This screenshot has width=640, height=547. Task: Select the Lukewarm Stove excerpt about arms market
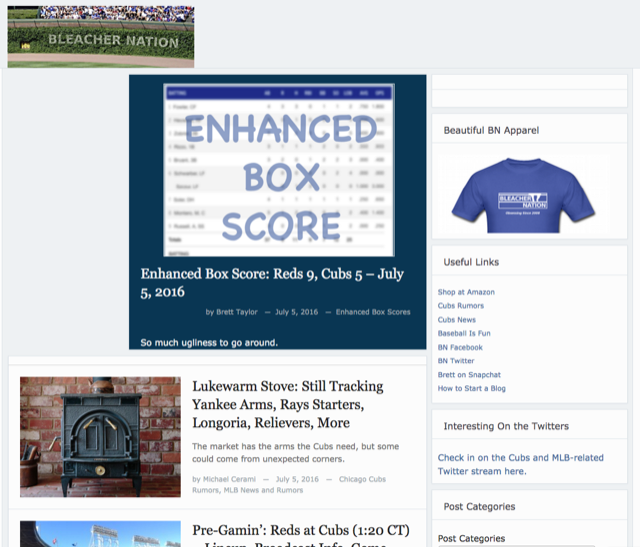tap(296, 453)
